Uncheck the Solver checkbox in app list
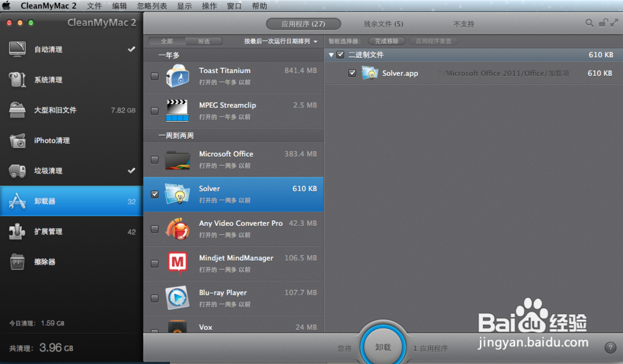 pos(155,194)
